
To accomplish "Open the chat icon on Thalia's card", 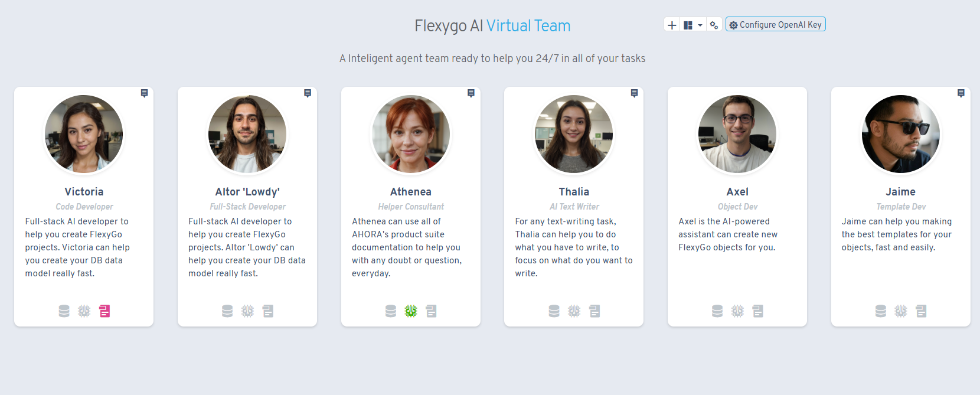I will 634,93.
